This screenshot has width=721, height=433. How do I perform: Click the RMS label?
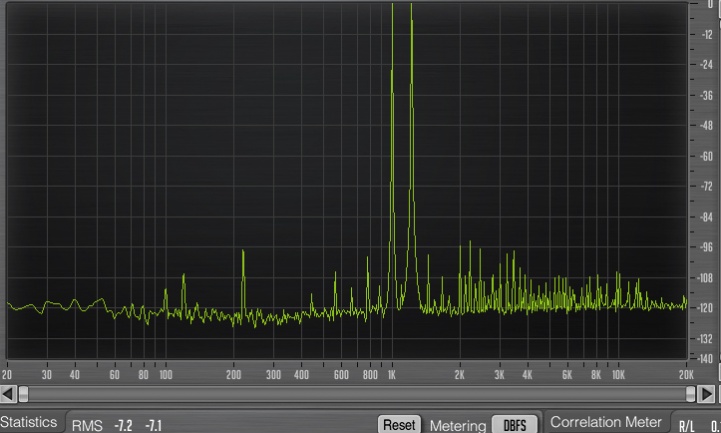87,426
